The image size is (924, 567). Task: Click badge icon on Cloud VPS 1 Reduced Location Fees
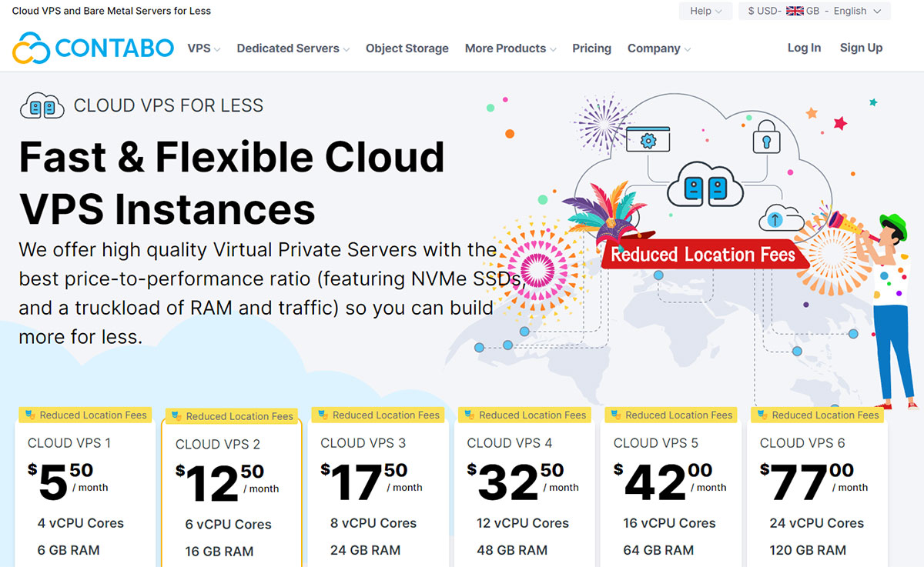point(30,415)
